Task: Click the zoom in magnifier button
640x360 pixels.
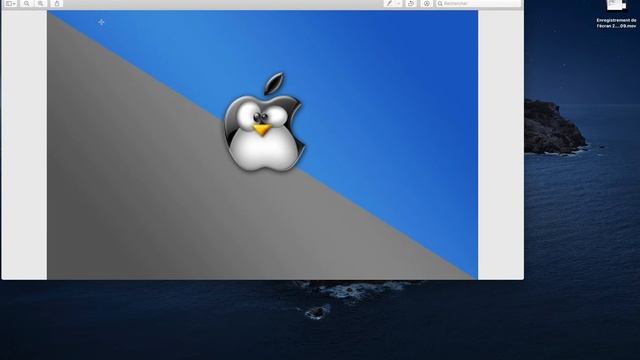Action: tap(40, 3)
